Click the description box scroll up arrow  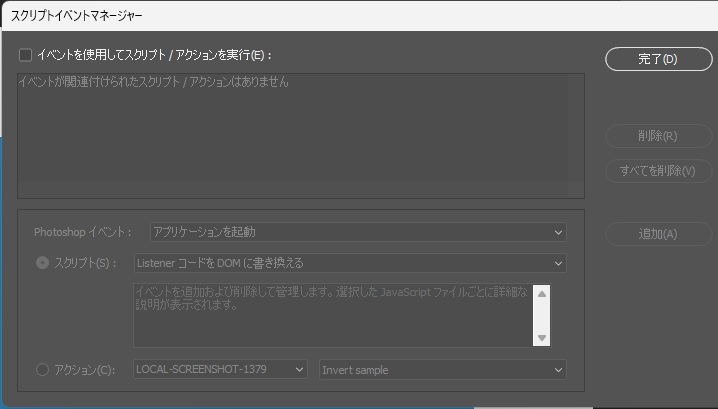pyautogui.click(x=542, y=294)
